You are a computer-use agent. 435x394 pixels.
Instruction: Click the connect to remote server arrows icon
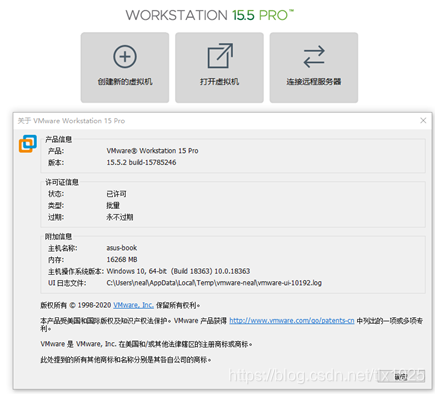(314, 56)
